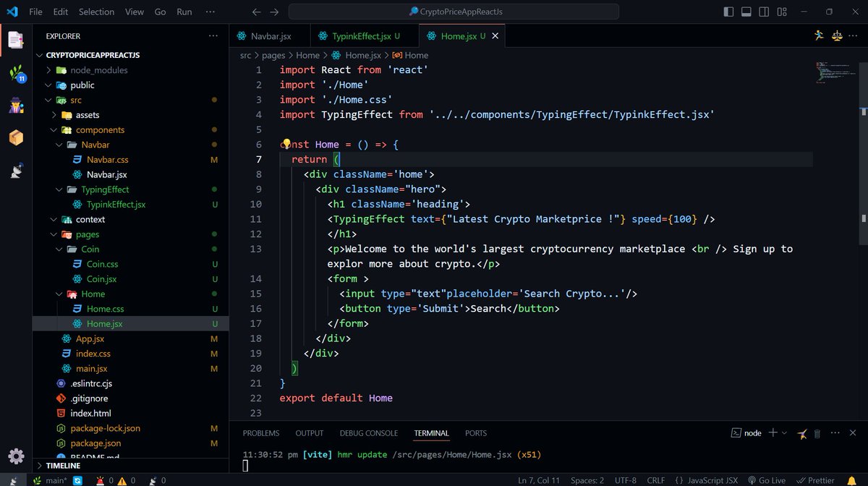868x486 pixels.
Task: Toggle secondary side bar visibility
Action: [764, 12]
